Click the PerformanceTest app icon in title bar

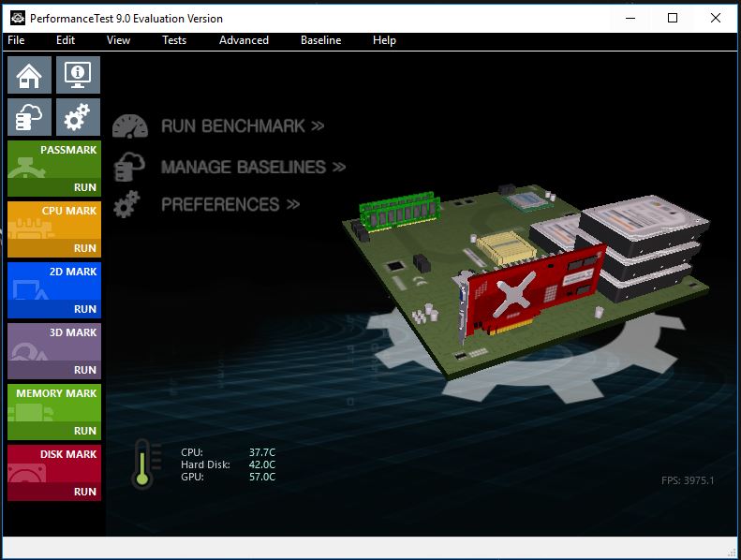(18, 18)
